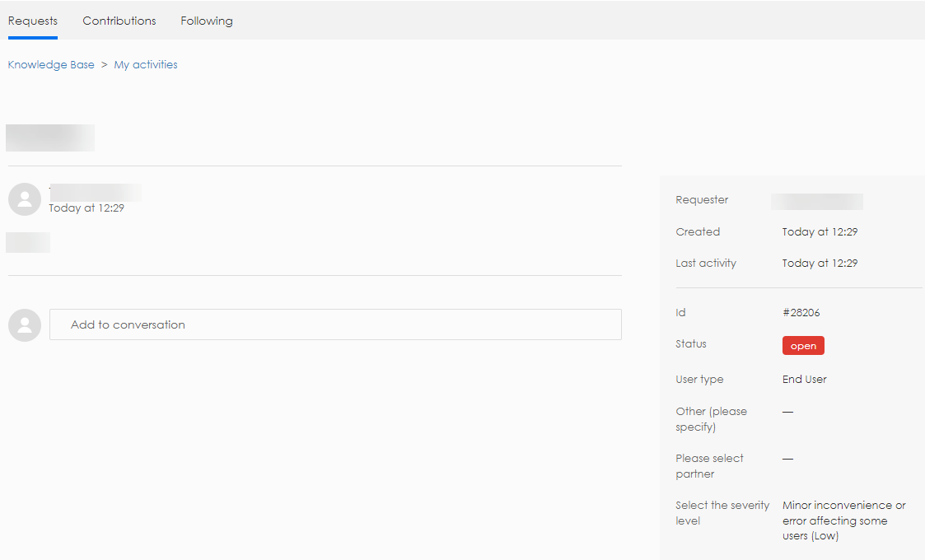Click the Other (please specify) field value
Screen dimensions: 925x560
click(x=787, y=411)
